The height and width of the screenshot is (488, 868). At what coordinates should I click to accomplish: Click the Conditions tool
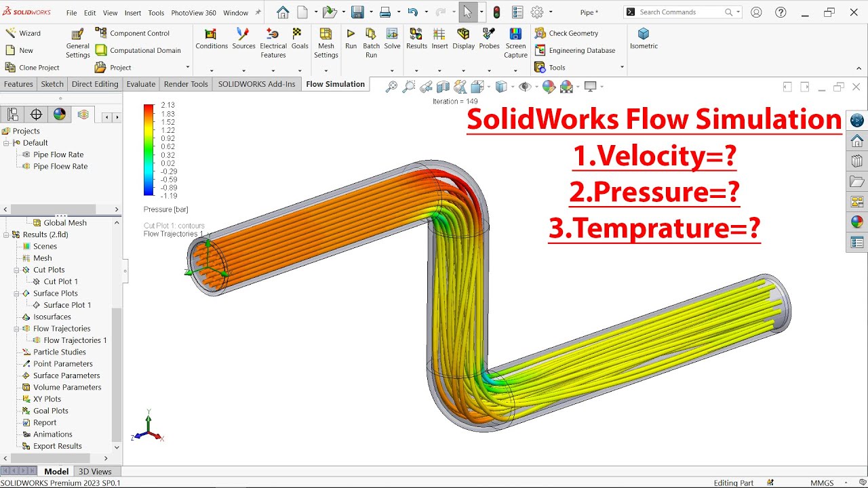click(x=212, y=39)
